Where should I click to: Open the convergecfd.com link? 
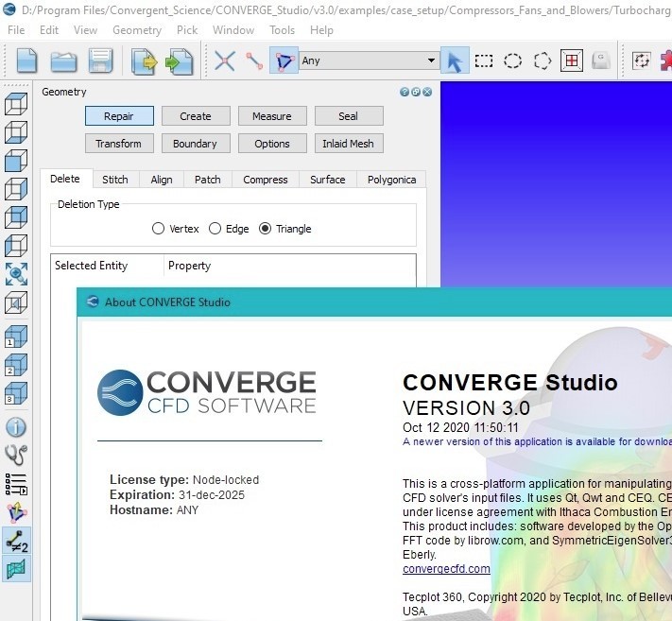(x=446, y=569)
